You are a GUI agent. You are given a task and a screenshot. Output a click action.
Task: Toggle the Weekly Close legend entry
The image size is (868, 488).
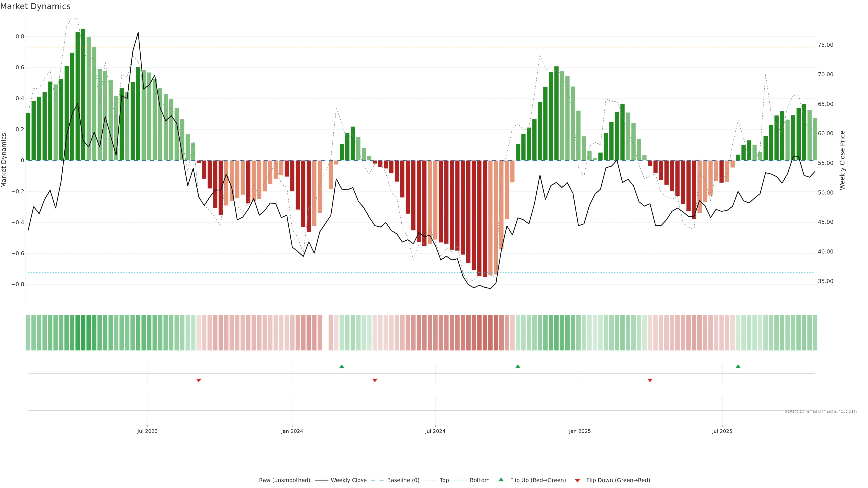click(x=348, y=480)
